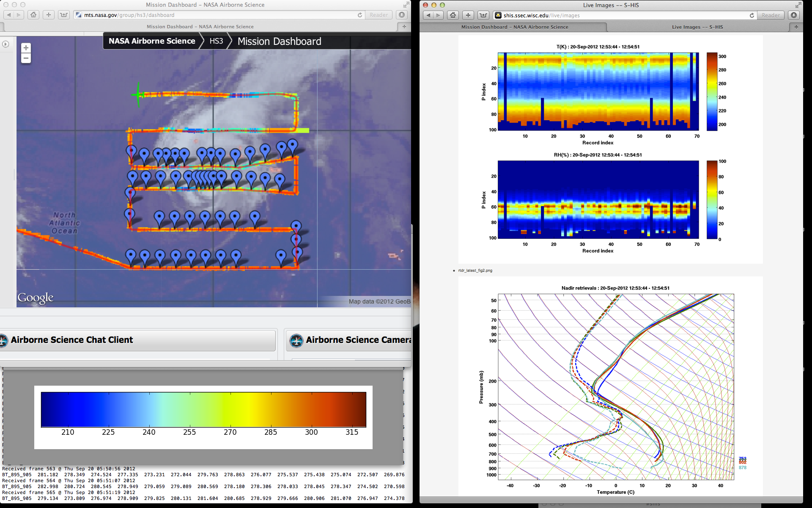Click the HS3 breadcrumb link
The image size is (812, 508).
216,41
